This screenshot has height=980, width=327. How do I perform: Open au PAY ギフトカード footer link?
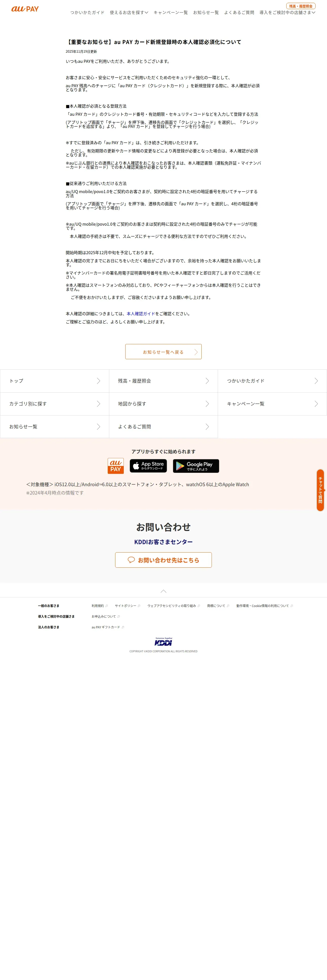pyautogui.click(x=108, y=627)
